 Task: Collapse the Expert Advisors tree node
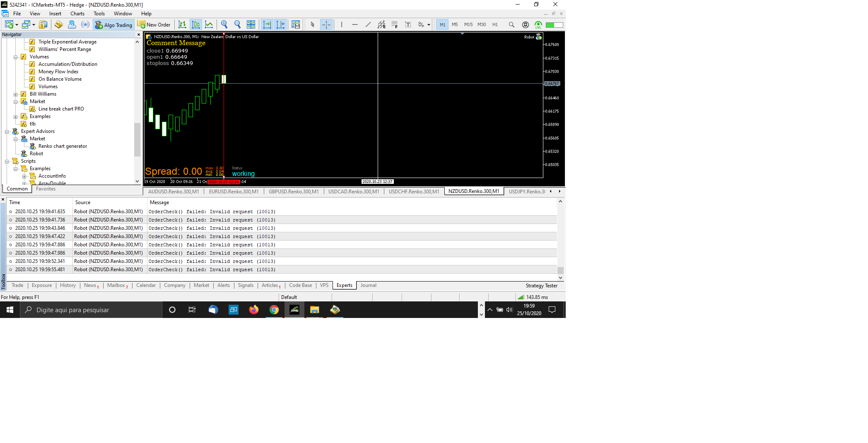pyautogui.click(x=7, y=132)
